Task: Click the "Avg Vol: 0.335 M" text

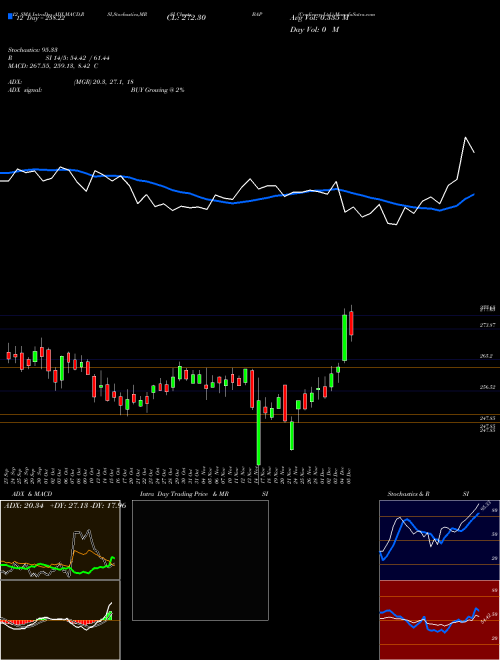Action: click(319, 18)
